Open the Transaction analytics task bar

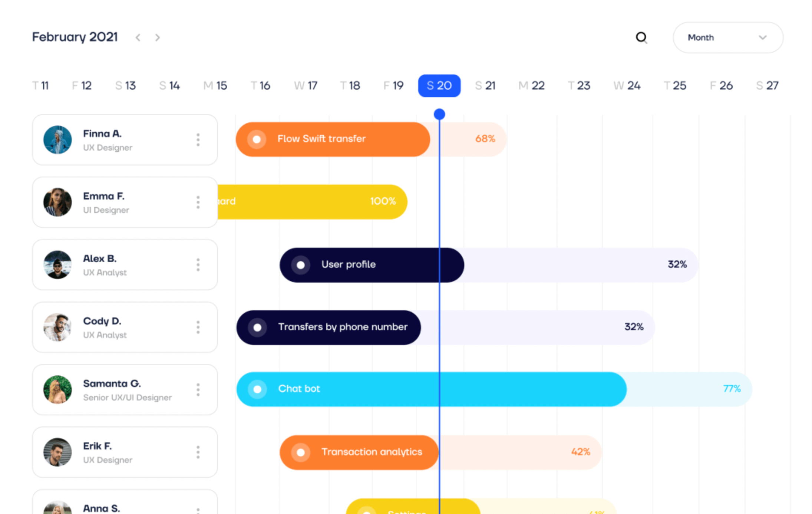click(x=371, y=452)
